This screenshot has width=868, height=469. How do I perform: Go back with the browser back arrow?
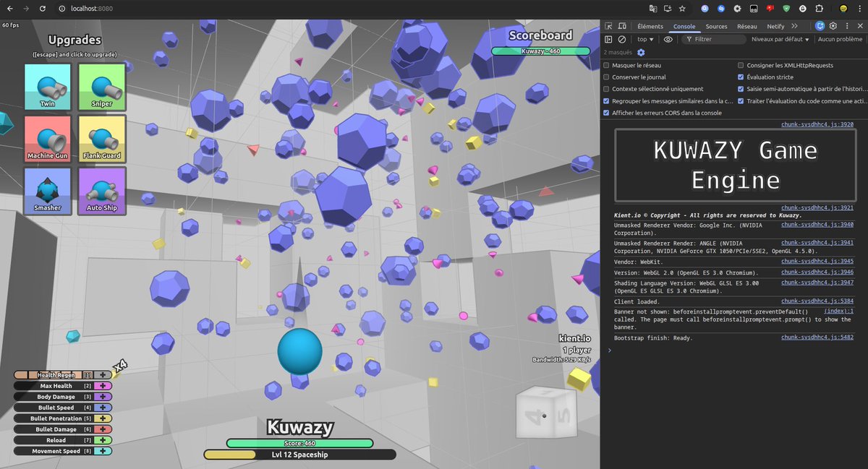coord(9,9)
